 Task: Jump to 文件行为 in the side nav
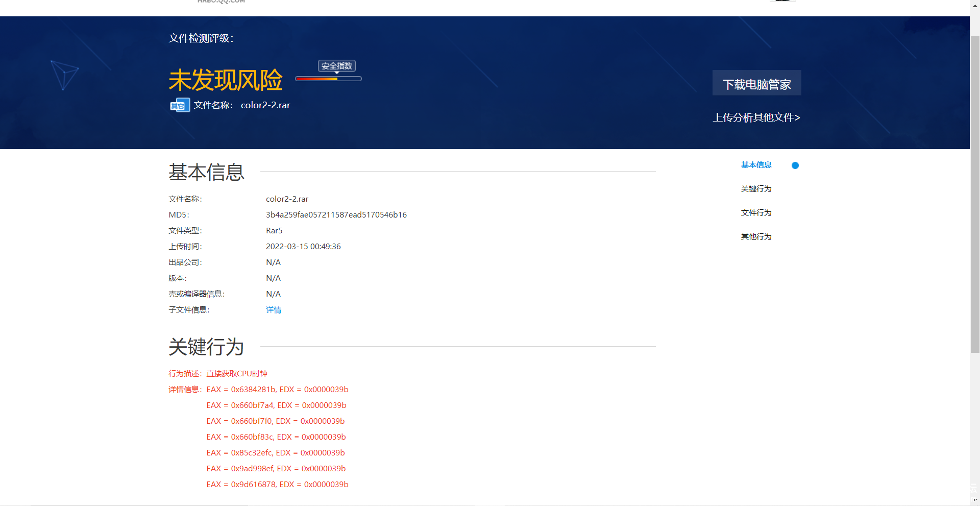756,213
